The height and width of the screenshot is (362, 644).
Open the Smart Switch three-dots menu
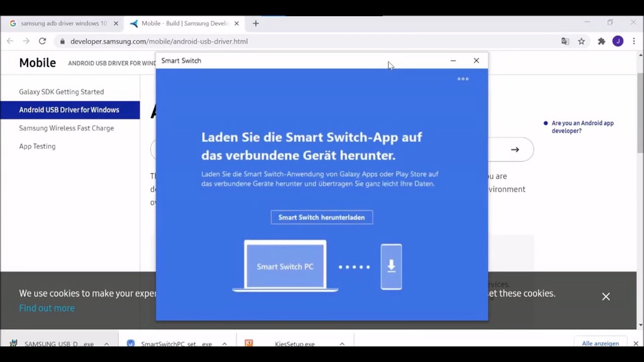click(463, 79)
